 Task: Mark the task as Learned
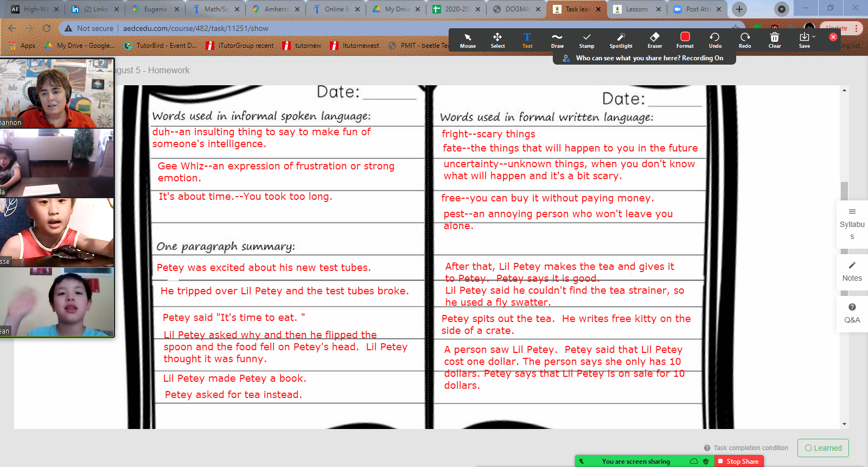pyautogui.click(x=823, y=448)
